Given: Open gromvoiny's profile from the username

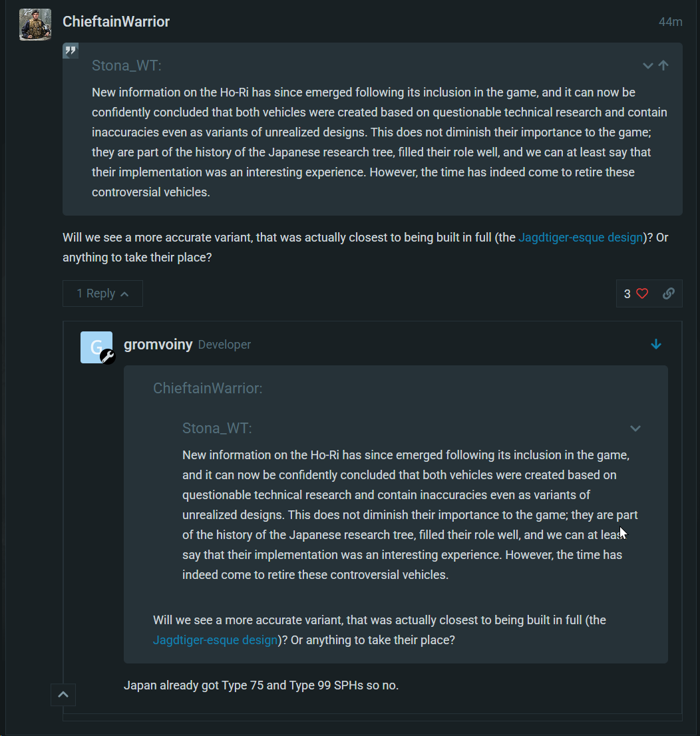Looking at the screenshot, I should pos(158,345).
